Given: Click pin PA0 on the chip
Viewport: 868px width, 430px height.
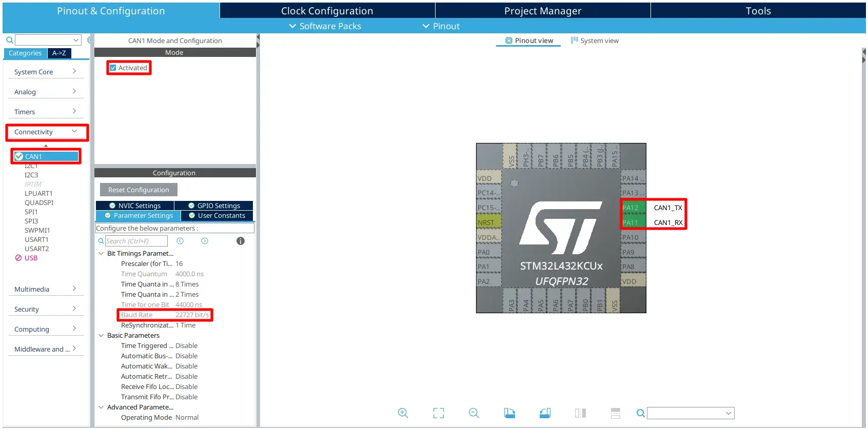Looking at the screenshot, I should [489, 252].
